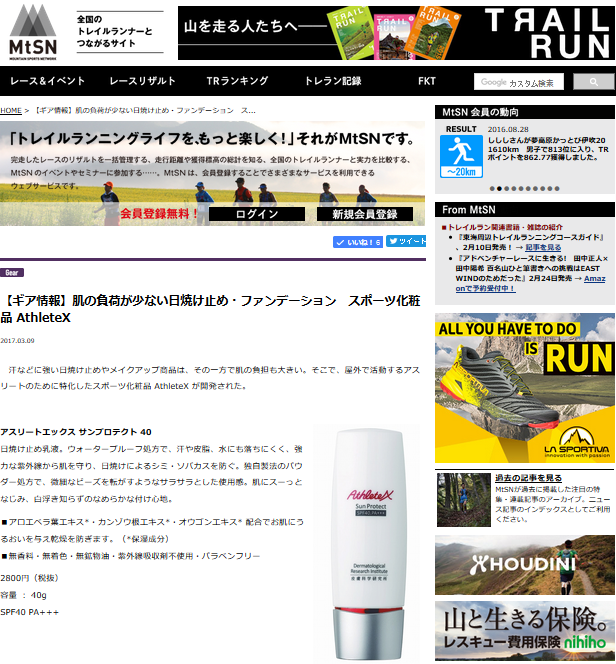Click the 会員登録無料！ text
The image size is (616, 664).
pos(159,213)
